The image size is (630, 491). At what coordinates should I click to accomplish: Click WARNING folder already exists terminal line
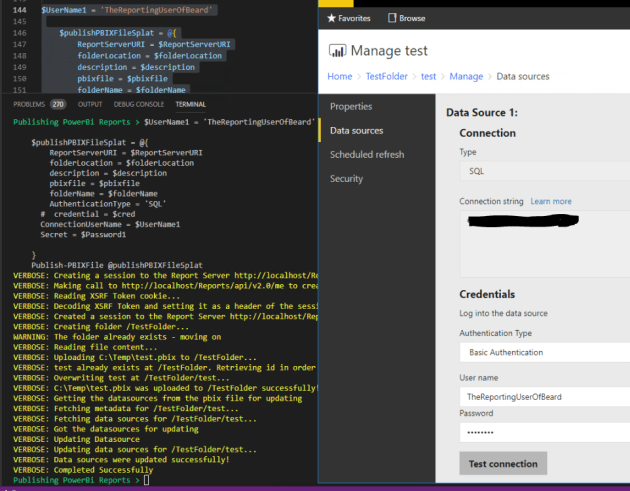coord(117,337)
